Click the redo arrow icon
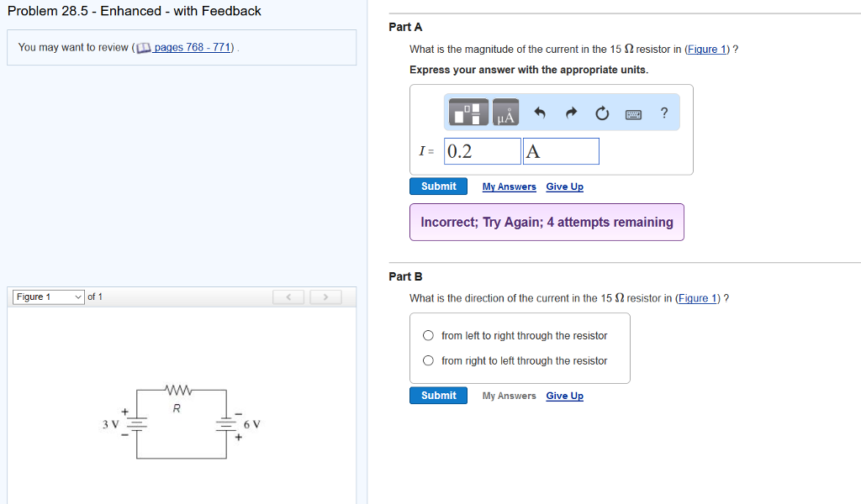 (571, 113)
